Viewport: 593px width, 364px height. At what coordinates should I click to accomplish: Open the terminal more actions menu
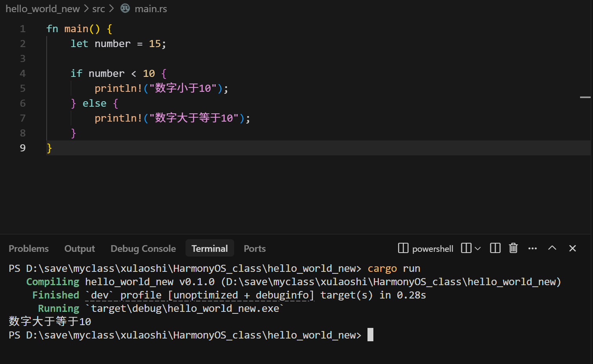[533, 248]
